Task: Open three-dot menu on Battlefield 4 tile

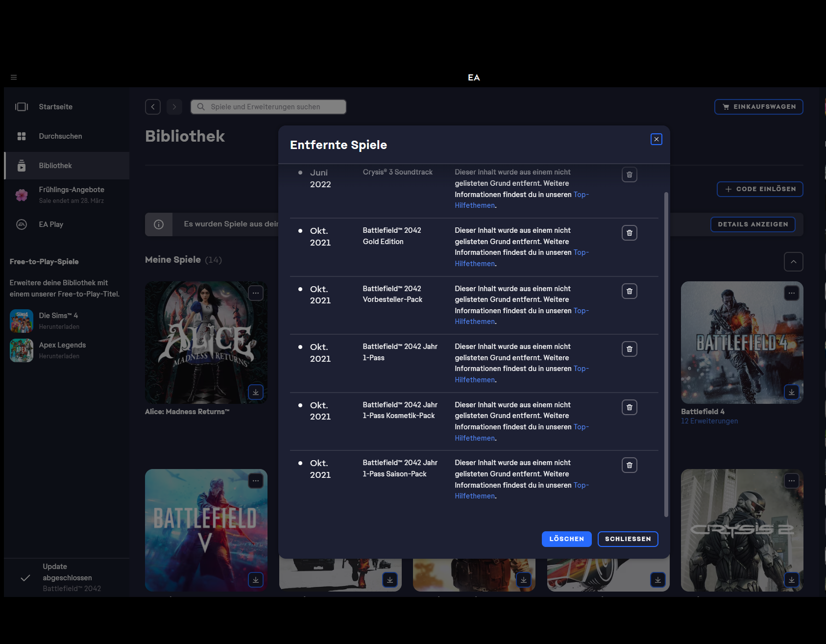Action: [791, 293]
